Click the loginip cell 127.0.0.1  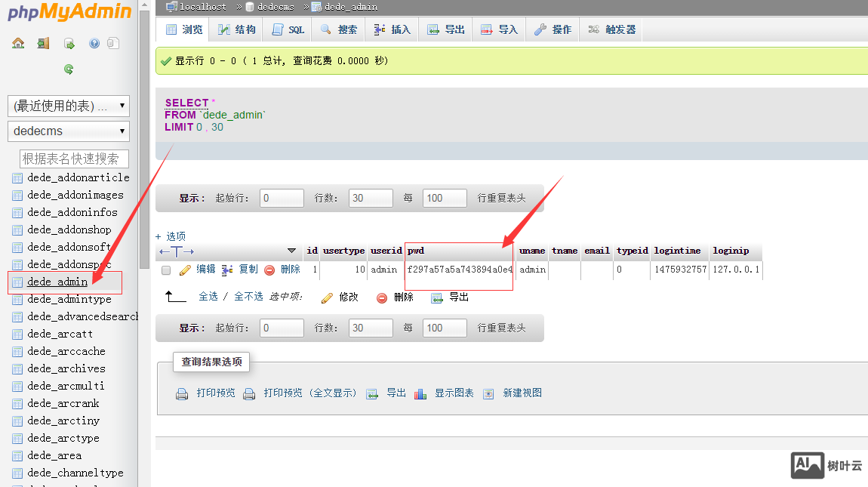click(x=736, y=270)
